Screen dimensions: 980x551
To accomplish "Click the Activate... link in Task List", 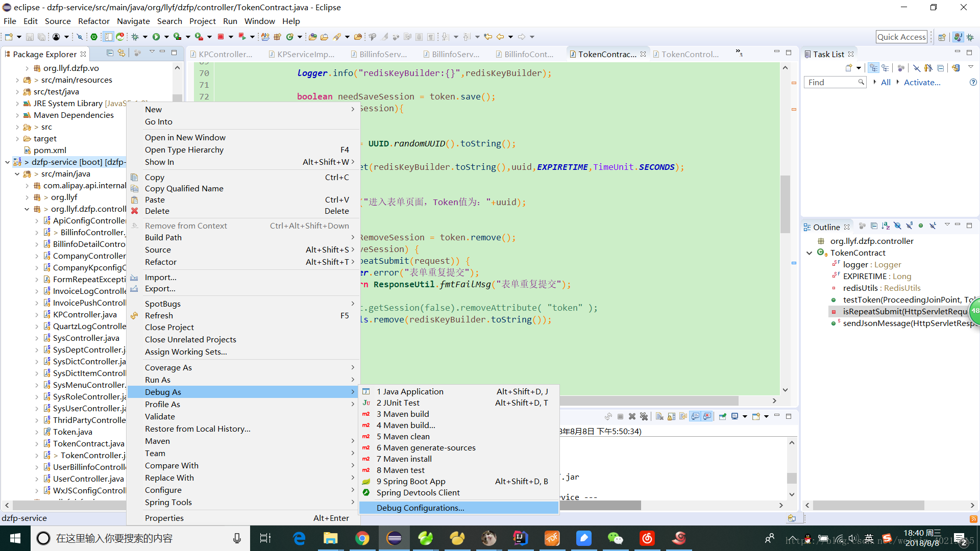I will 922,83.
